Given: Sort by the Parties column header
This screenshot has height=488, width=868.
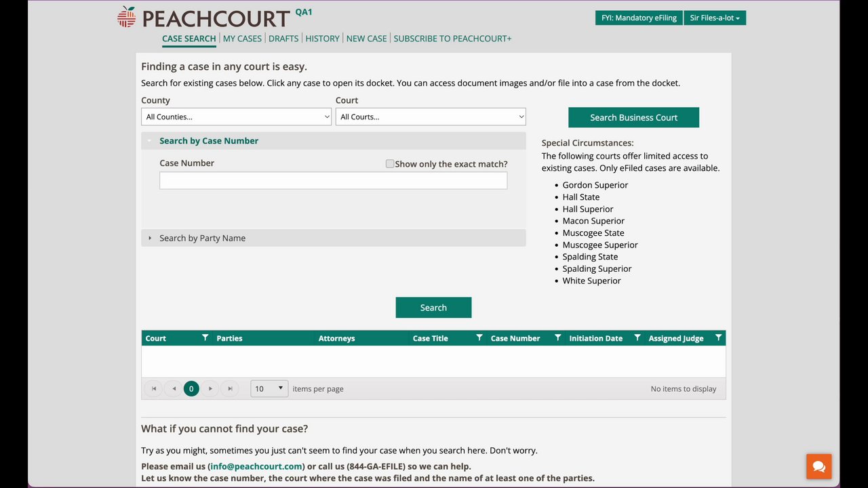Looking at the screenshot, I should [x=229, y=338].
